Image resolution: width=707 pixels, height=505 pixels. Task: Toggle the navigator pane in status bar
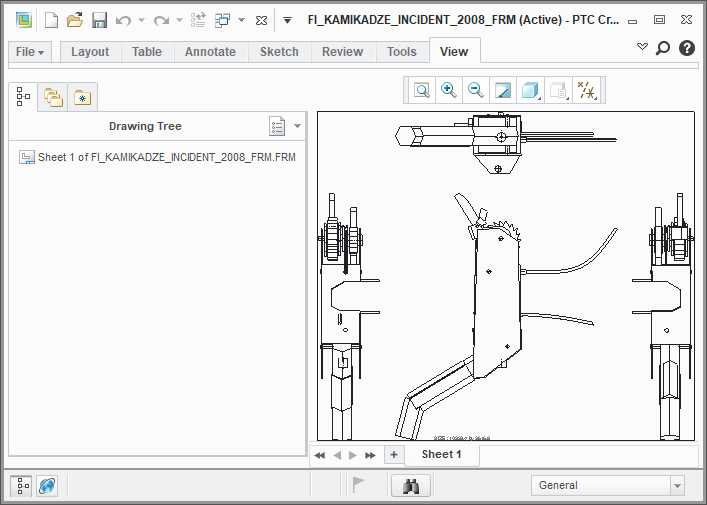click(x=21, y=486)
